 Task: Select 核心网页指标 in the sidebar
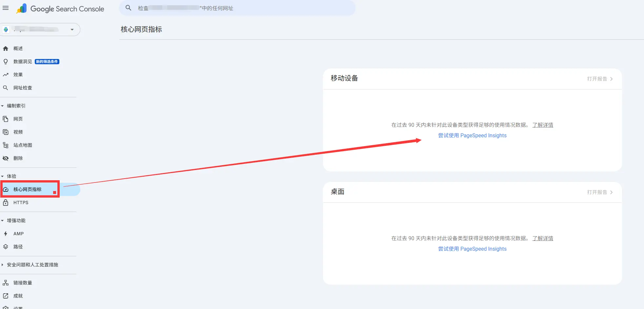point(28,189)
